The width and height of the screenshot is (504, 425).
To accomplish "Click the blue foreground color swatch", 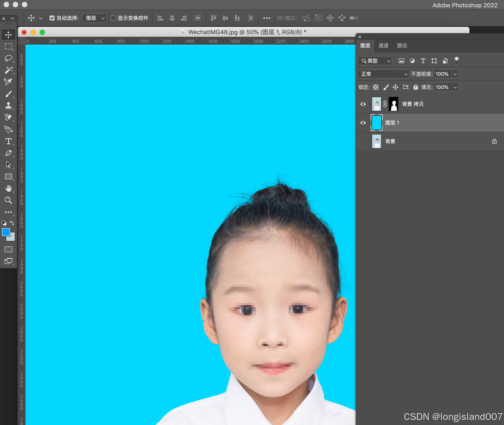I will coord(6,232).
